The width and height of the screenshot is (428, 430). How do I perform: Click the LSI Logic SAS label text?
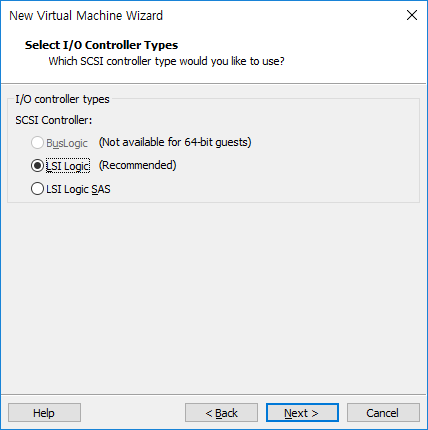click(78, 189)
